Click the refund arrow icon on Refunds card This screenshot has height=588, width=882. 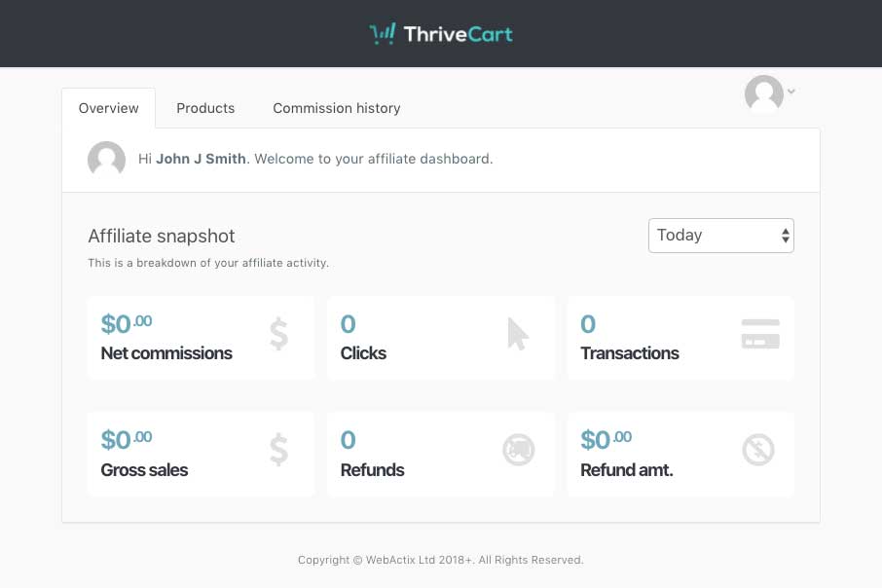point(519,450)
